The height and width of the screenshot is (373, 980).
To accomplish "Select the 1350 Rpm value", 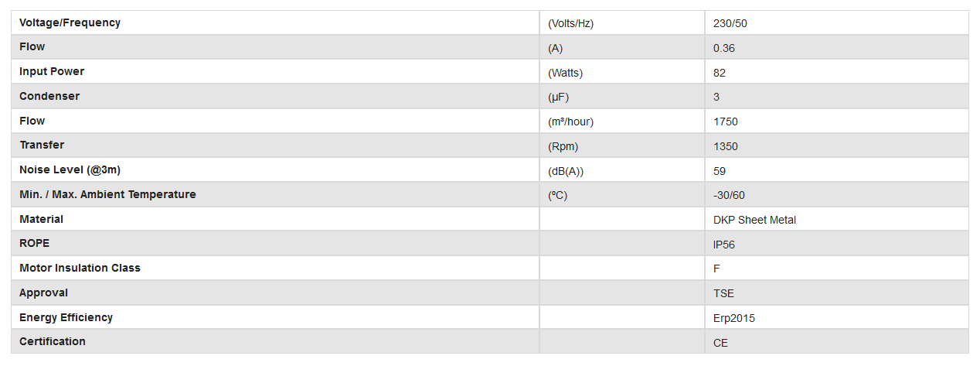I will (x=726, y=146).
